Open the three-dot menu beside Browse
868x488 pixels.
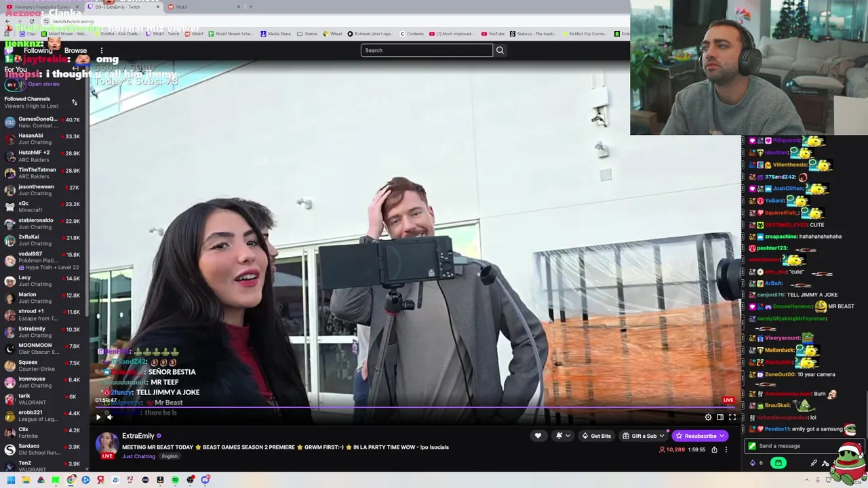click(x=102, y=50)
